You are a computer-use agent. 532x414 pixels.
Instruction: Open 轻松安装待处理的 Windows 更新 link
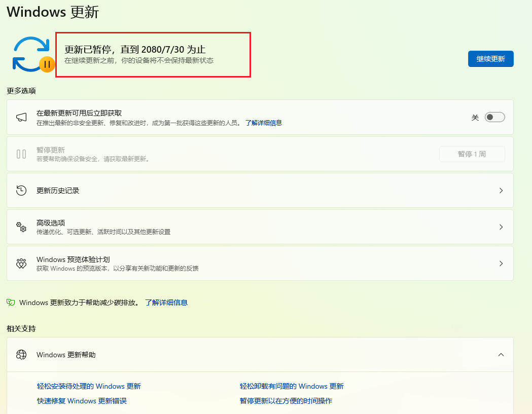(89, 386)
